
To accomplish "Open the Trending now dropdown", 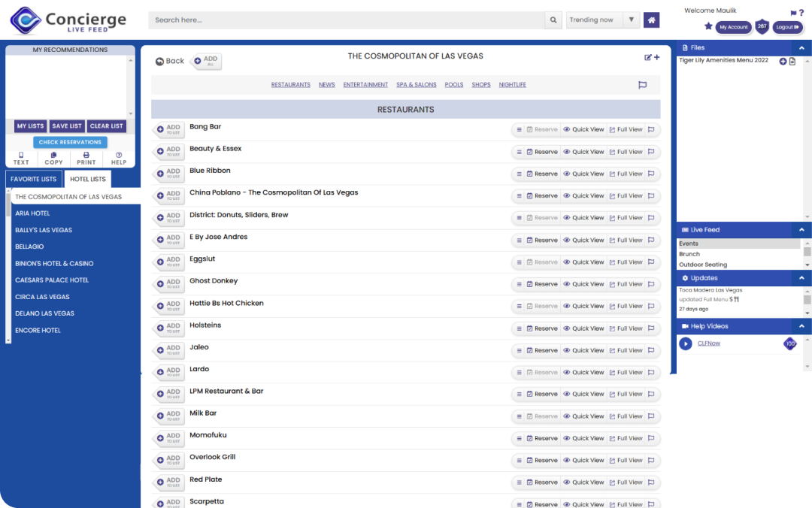I will 602,20.
